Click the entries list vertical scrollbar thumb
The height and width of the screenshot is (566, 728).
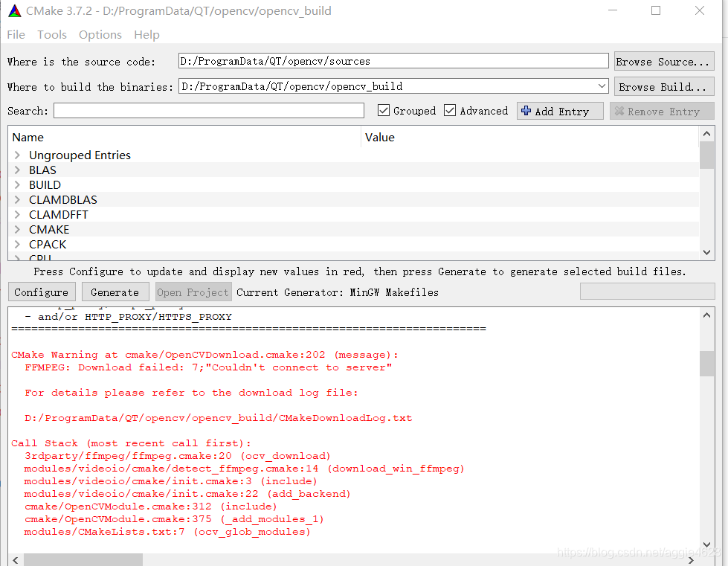tap(706, 155)
